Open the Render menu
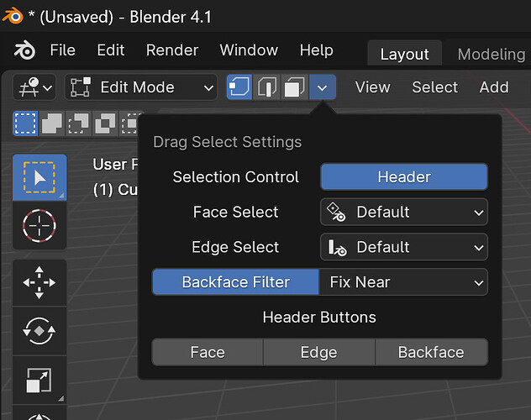This screenshot has height=420, width=531. click(x=172, y=50)
